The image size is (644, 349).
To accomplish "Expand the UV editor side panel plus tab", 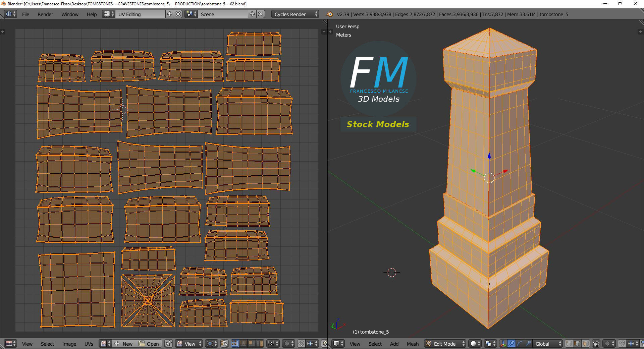I will click(x=3, y=32).
